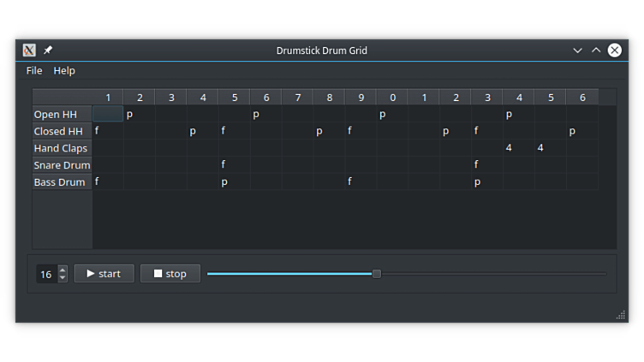This screenshot has height=362, width=644.
Task: Select the Hand Claps row header
Action: (x=62, y=148)
